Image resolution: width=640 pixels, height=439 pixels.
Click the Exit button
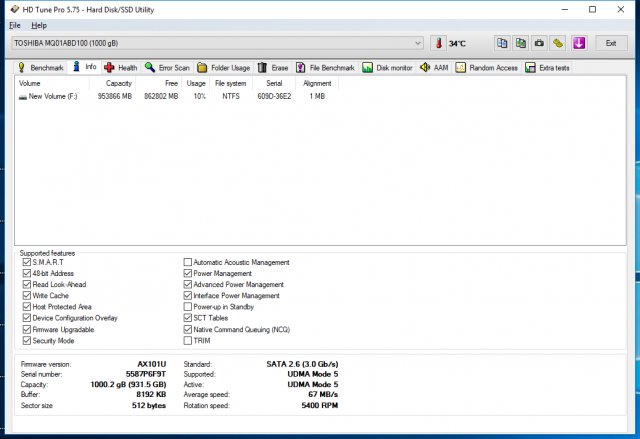611,44
